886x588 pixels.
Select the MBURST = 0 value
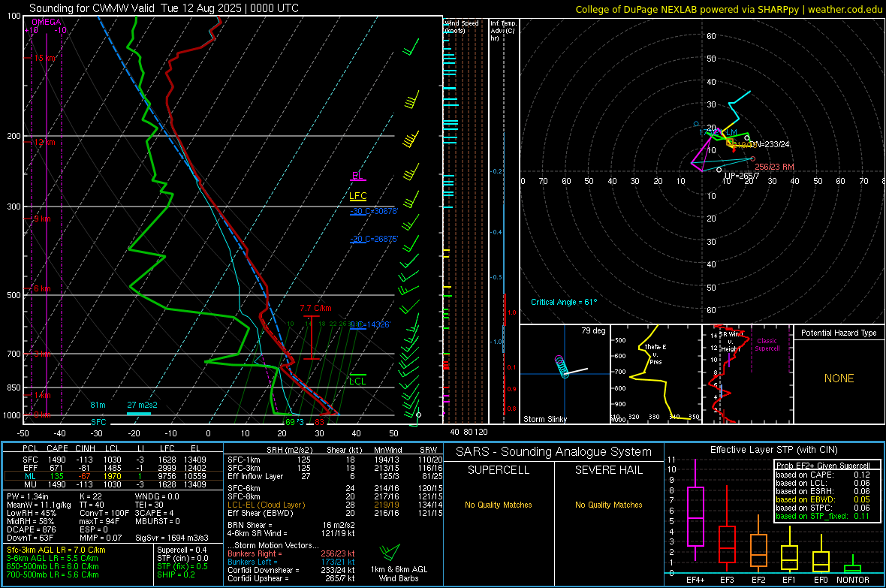click(x=157, y=521)
